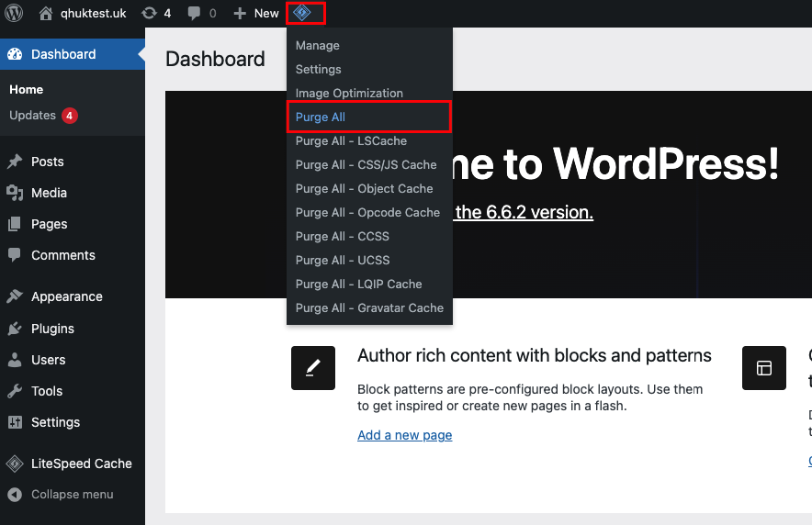Click the Pages icon in sidebar

(15, 224)
